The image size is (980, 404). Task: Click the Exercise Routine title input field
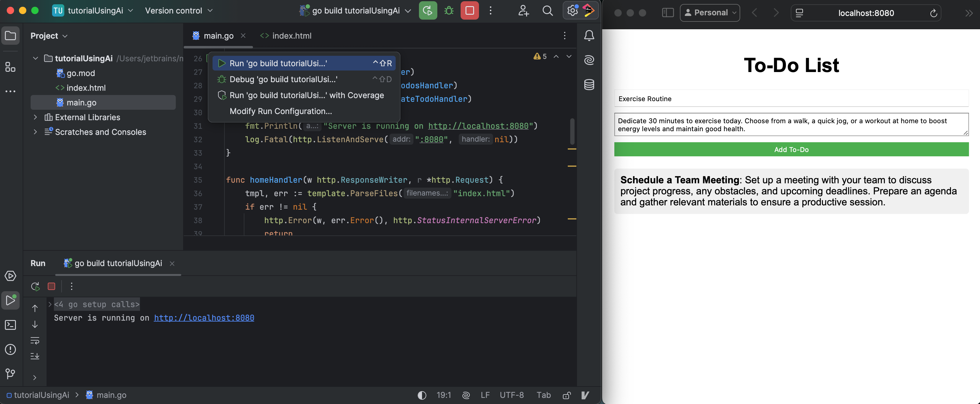791,99
